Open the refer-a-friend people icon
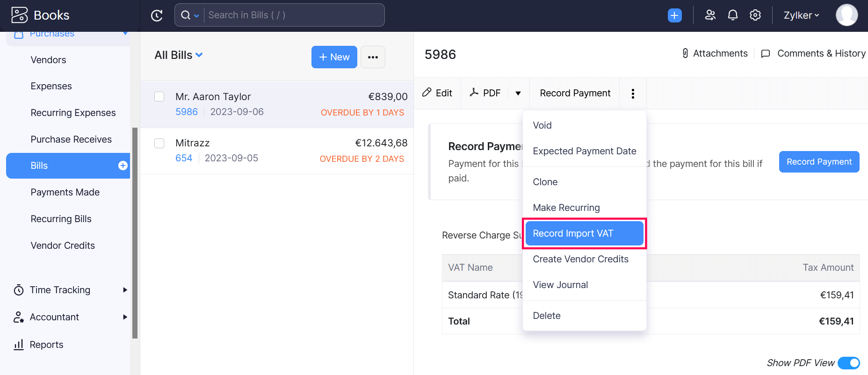The image size is (868, 375). point(710,15)
